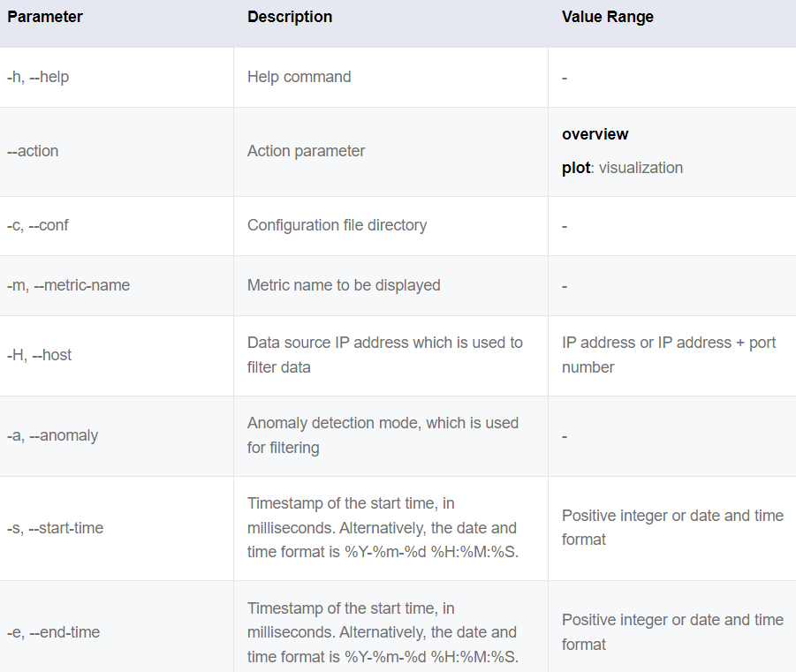
Task: Click the Value Range column header
Action: [608, 18]
